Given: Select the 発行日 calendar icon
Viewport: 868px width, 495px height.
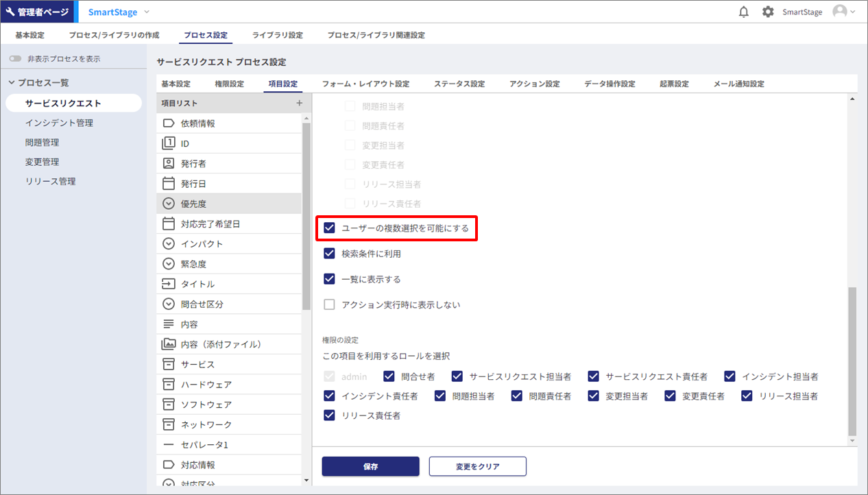Looking at the screenshot, I should pos(169,184).
